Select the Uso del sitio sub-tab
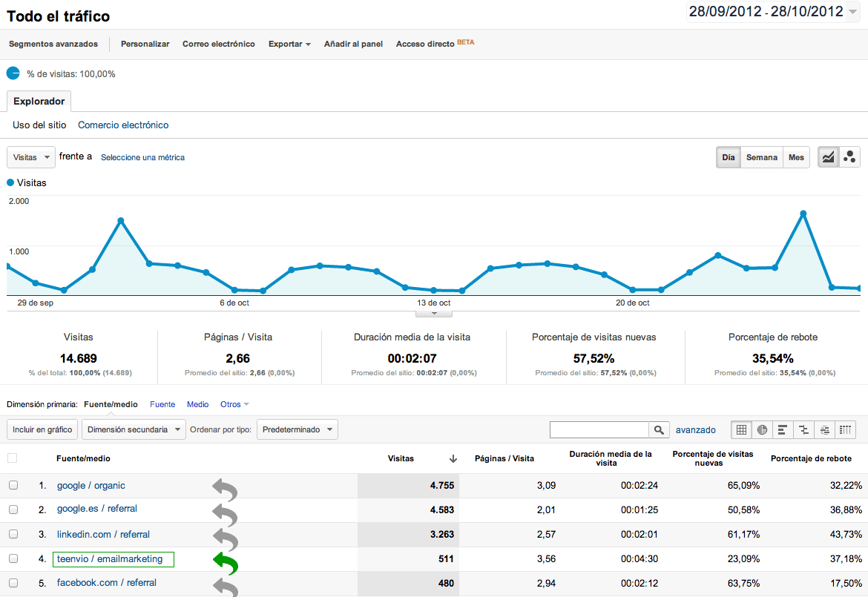 coord(39,125)
